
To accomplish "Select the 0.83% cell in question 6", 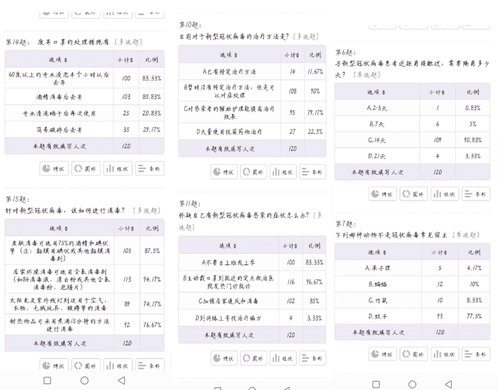I will tap(473, 108).
